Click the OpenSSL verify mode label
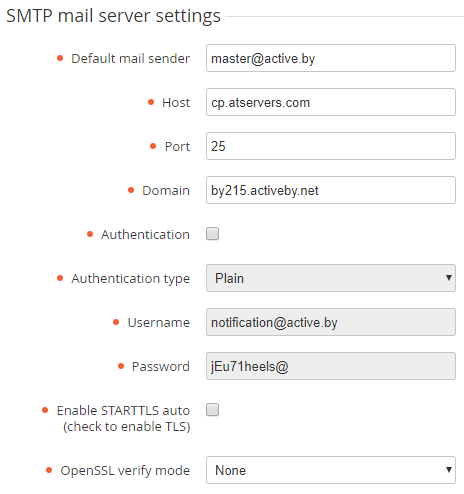 125,470
